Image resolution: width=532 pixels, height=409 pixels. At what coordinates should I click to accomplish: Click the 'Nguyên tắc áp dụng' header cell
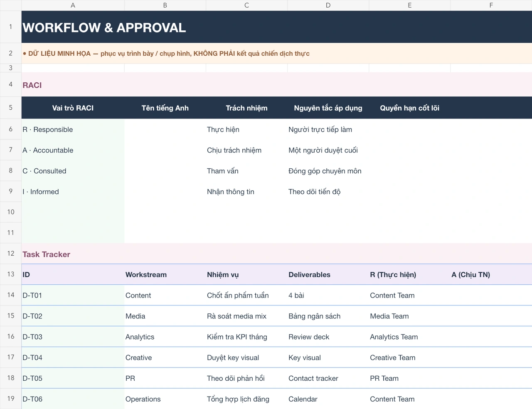click(328, 108)
